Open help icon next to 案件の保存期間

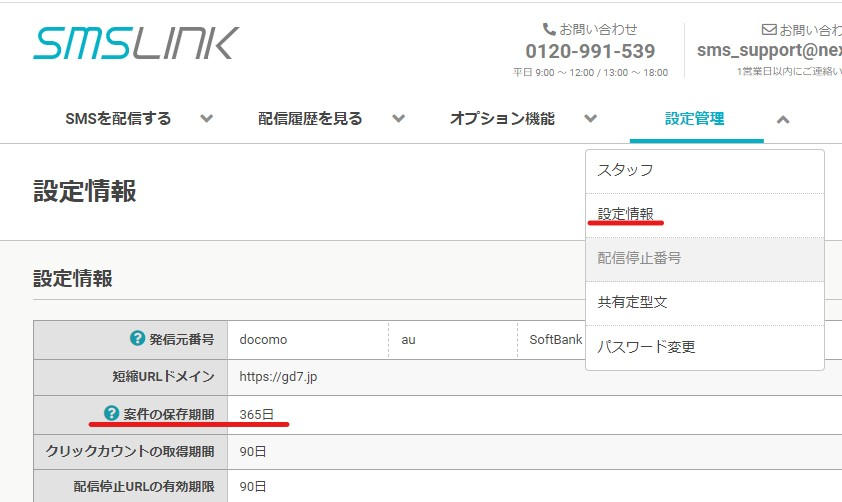click(111, 413)
